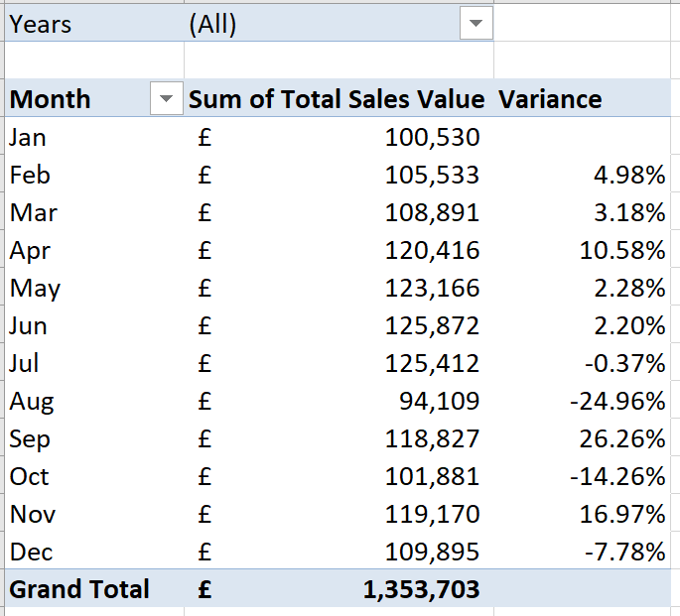Select the Jan row label
The width and height of the screenshot is (680, 616).
28,138
